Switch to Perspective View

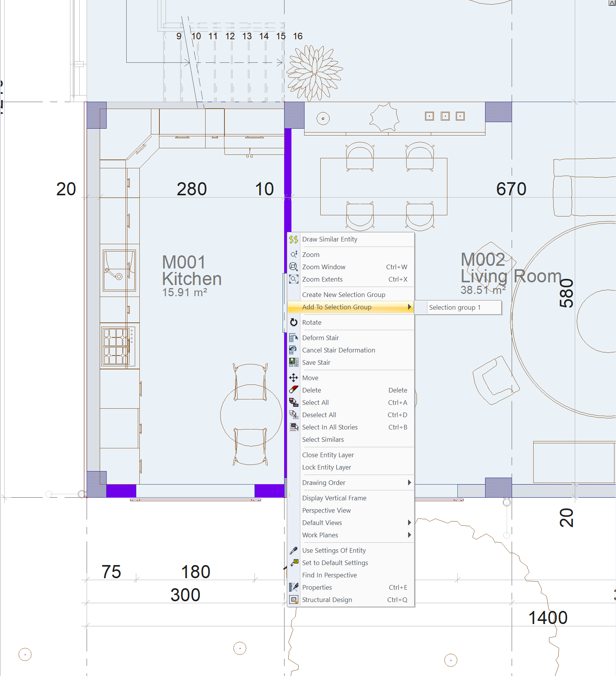click(351, 510)
